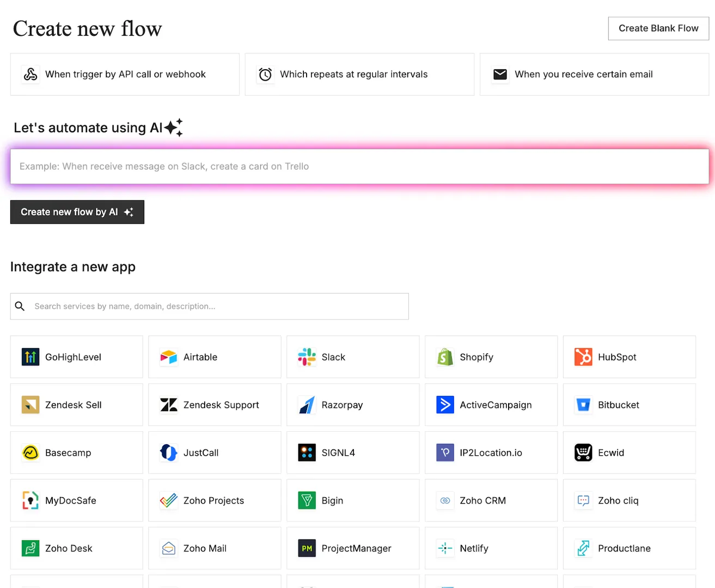Choose the Razorpay label
Viewport: 715px width, 588px height.
point(342,405)
